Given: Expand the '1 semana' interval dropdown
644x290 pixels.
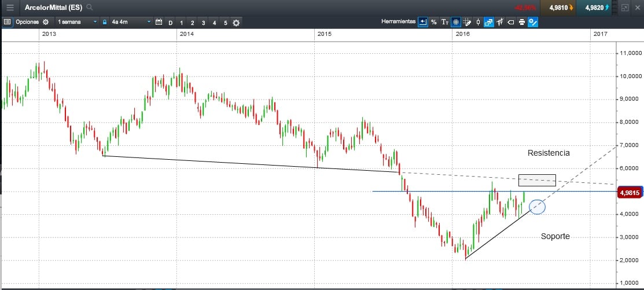Looking at the screenshot, I should tap(95, 22).
